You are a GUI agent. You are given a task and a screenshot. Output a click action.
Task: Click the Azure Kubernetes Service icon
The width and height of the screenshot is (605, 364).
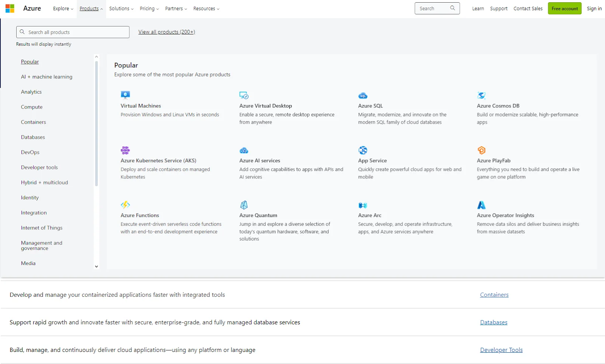click(x=125, y=150)
